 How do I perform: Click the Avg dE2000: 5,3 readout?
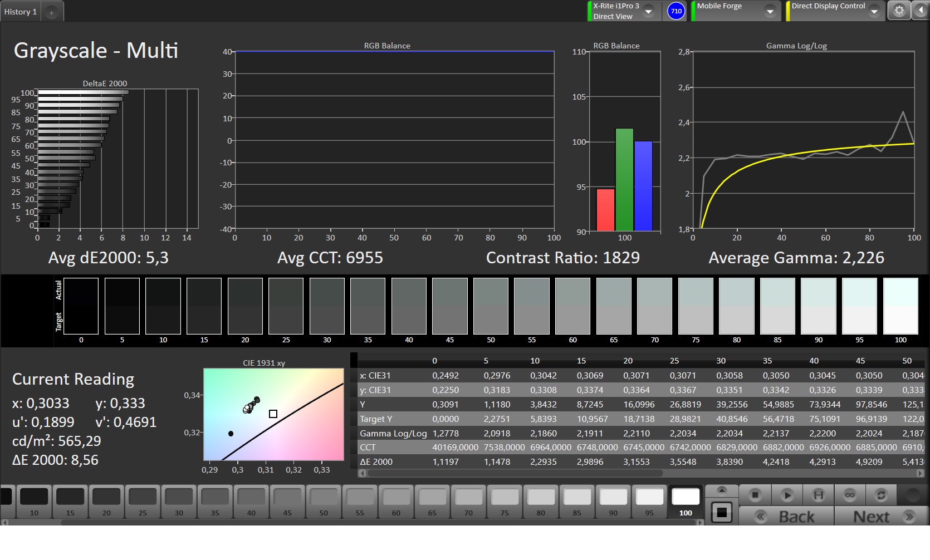point(108,258)
